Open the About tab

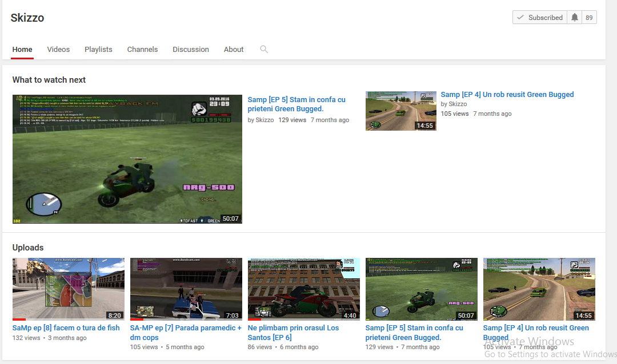click(x=234, y=50)
